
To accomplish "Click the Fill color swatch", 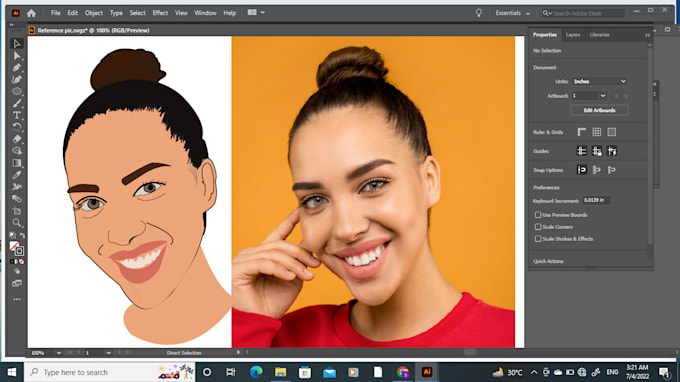I will pyautogui.click(x=14, y=246).
